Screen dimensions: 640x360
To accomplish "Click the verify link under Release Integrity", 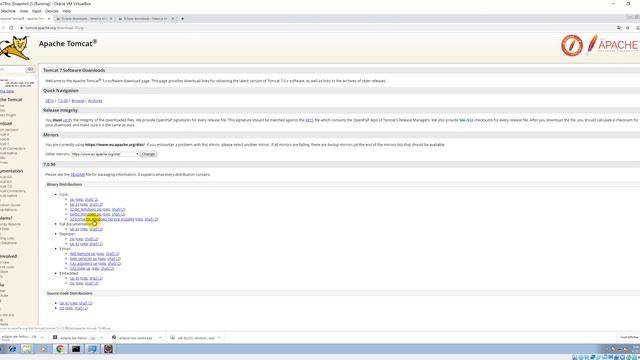I will tap(67, 120).
